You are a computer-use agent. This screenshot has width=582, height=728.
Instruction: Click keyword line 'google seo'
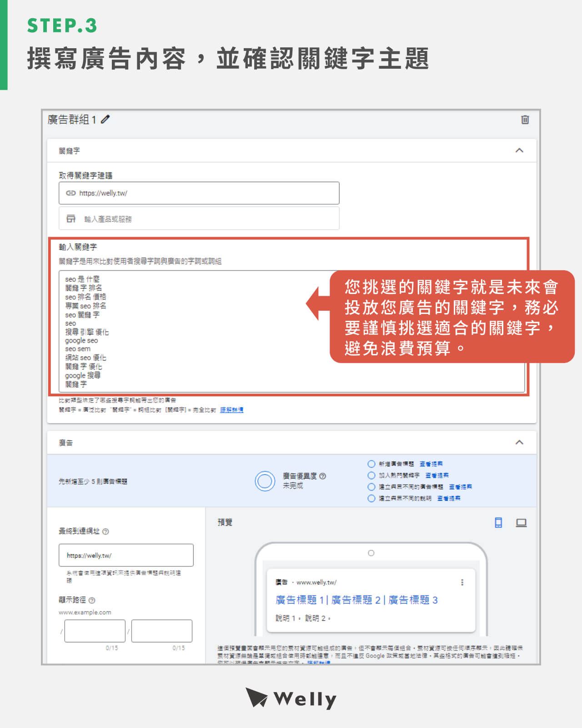tap(81, 340)
